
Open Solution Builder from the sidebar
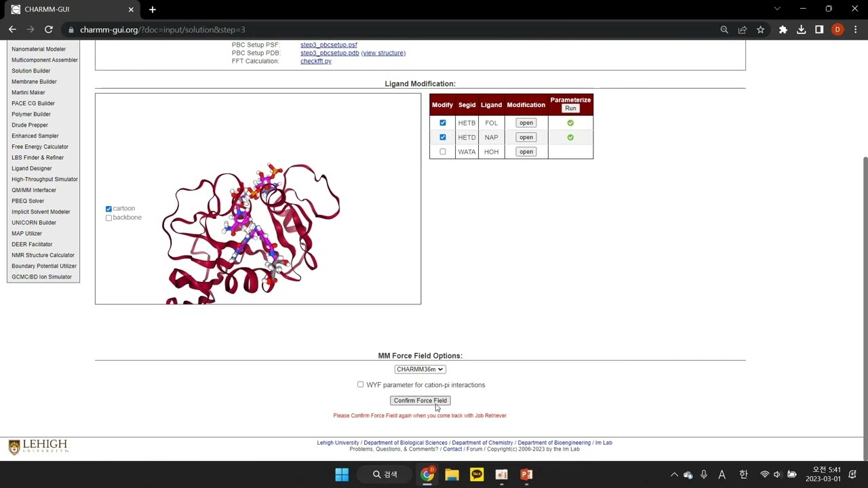tap(31, 70)
